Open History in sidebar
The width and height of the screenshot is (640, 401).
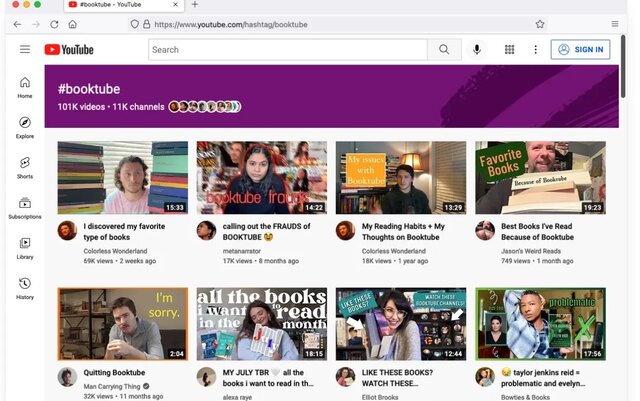25,289
